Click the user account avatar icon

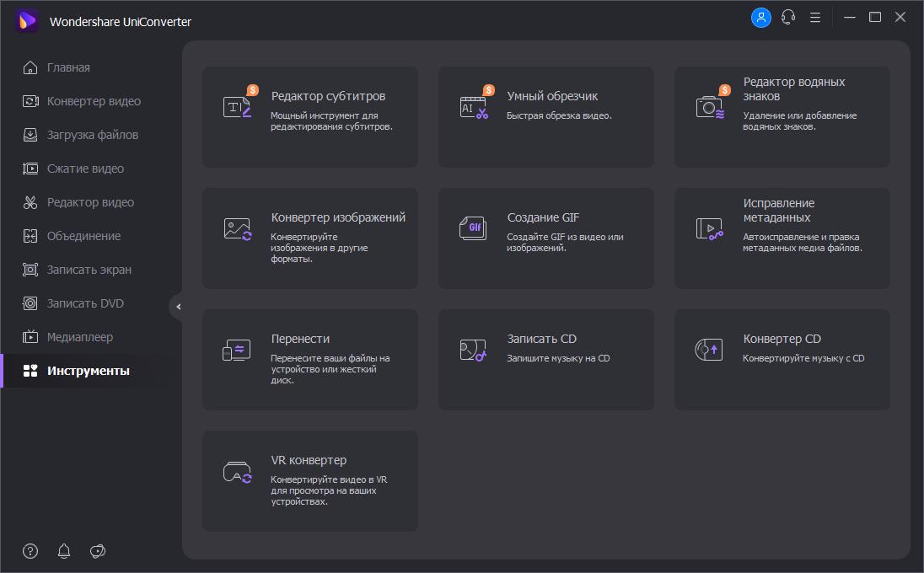(x=761, y=18)
